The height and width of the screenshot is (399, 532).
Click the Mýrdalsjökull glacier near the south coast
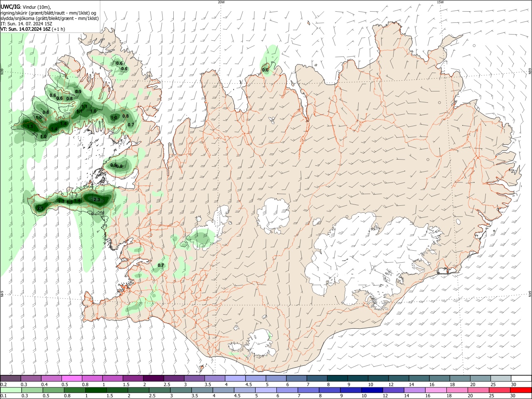click(x=261, y=342)
